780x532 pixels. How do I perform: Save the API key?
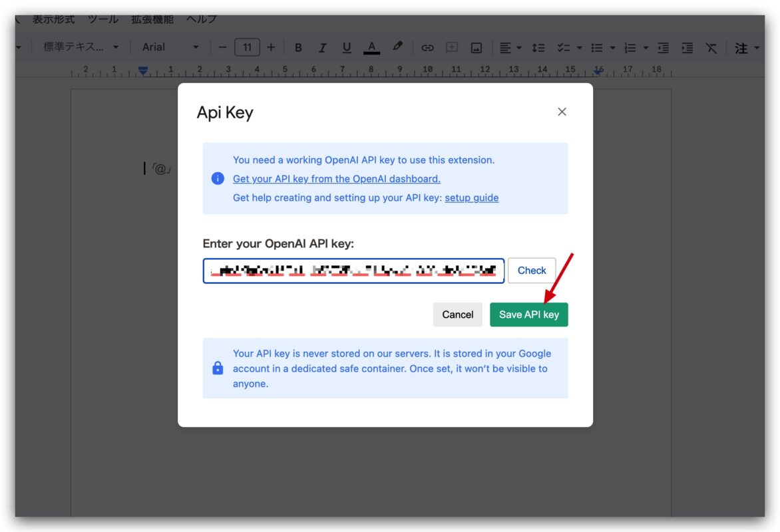528,315
